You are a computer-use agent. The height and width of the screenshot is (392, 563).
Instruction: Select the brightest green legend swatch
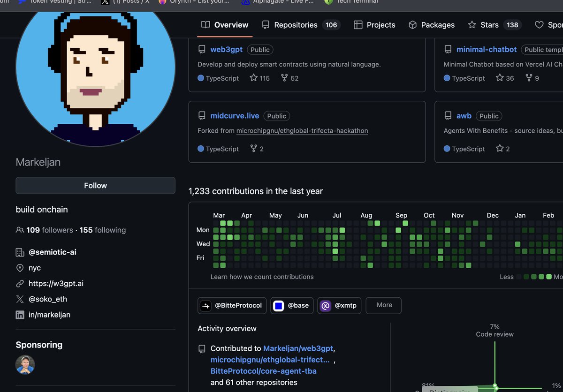pos(549,277)
